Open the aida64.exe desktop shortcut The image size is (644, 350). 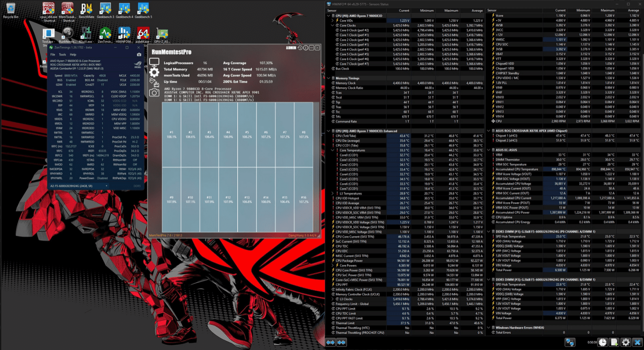pos(143,35)
